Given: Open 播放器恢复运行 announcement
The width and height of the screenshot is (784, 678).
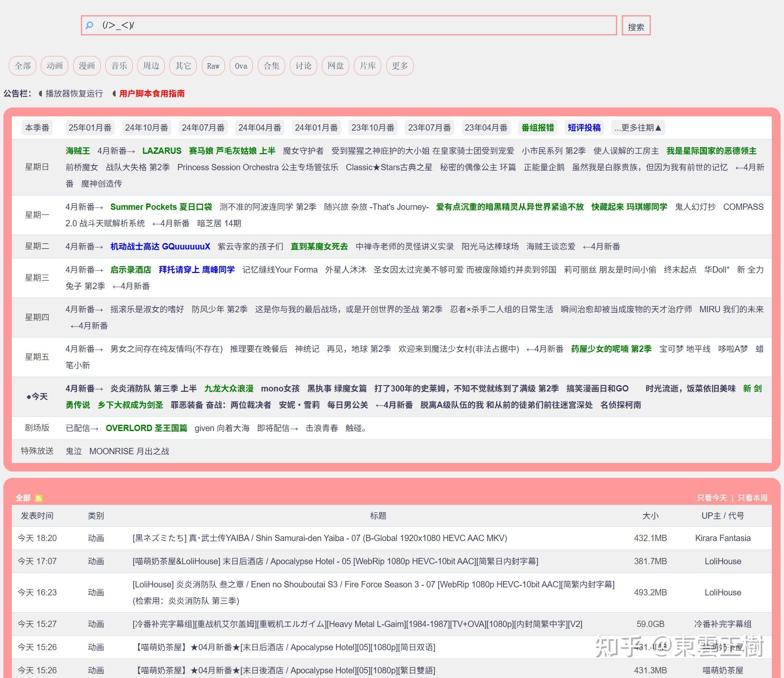Looking at the screenshot, I should tap(74, 94).
